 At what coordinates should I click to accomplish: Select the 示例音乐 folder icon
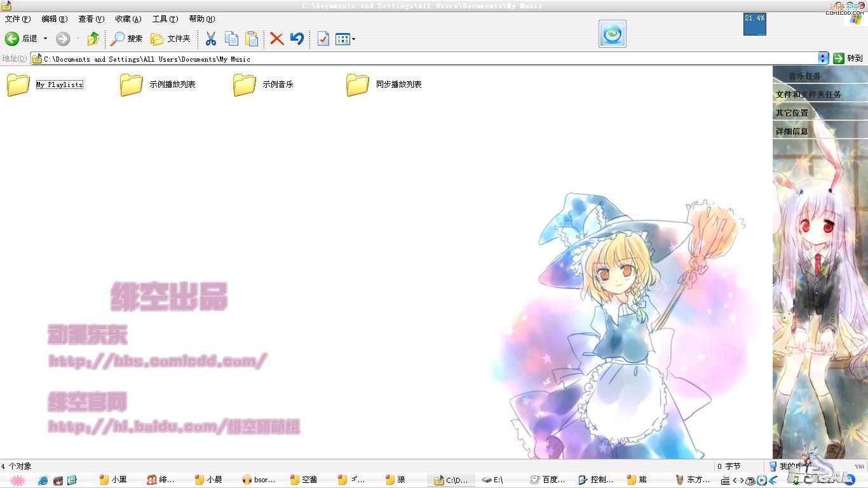click(245, 84)
